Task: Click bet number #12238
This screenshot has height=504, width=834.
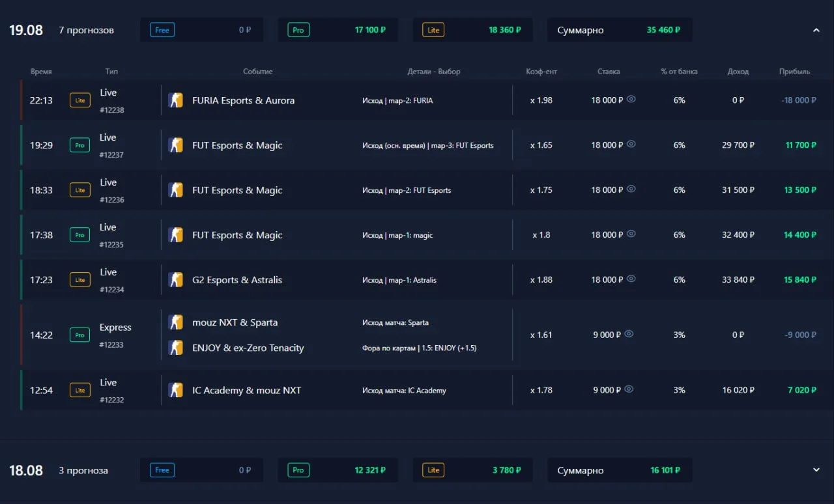Action: (x=112, y=110)
